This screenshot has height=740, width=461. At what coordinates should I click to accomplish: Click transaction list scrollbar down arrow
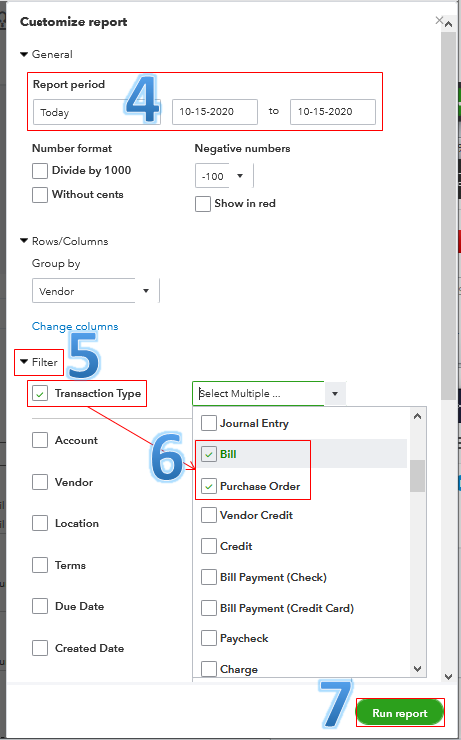[x=417, y=668]
